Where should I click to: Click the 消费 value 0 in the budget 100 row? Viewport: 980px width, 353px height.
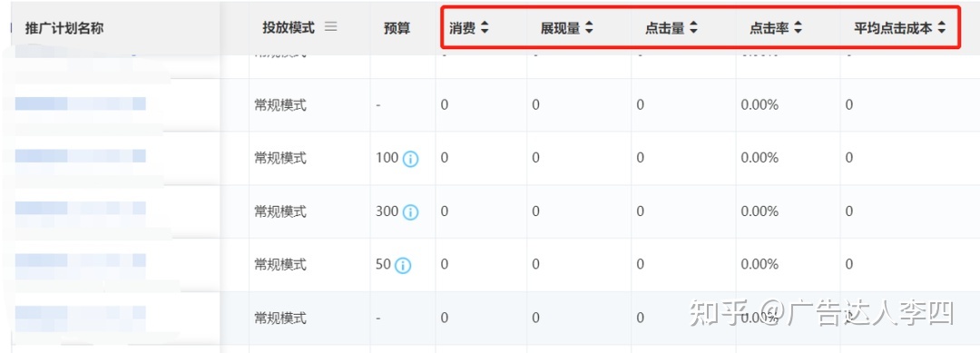(445, 159)
